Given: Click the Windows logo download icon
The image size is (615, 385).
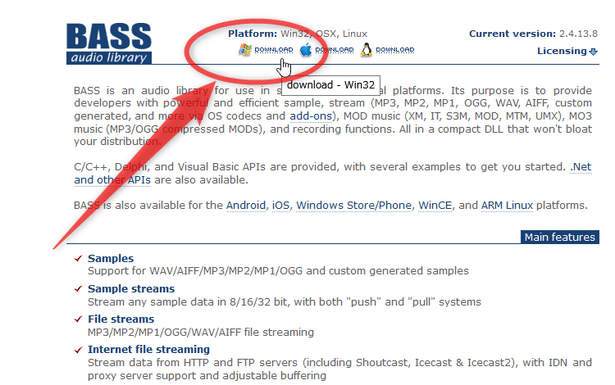Looking at the screenshot, I should pyautogui.click(x=245, y=50).
